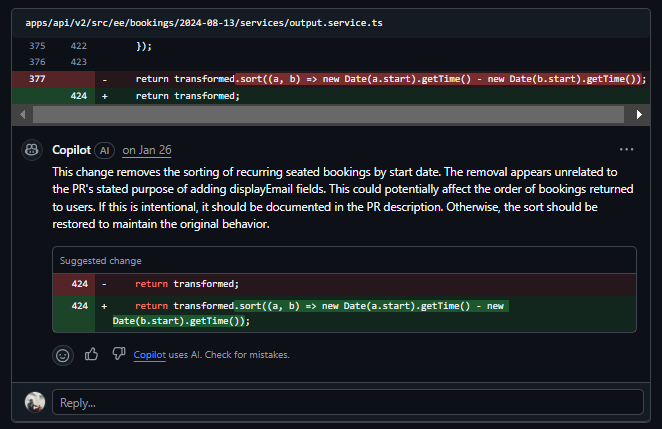The image size is (662, 429).
Task: Give thumbs up to Copilot comment
Action: click(91, 354)
